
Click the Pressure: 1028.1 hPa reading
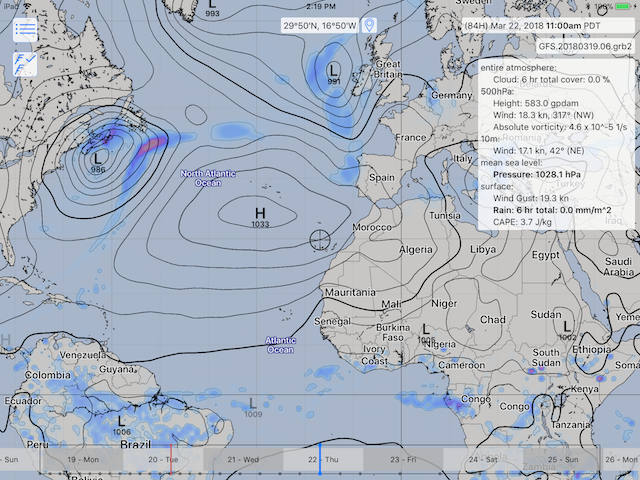point(537,174)
